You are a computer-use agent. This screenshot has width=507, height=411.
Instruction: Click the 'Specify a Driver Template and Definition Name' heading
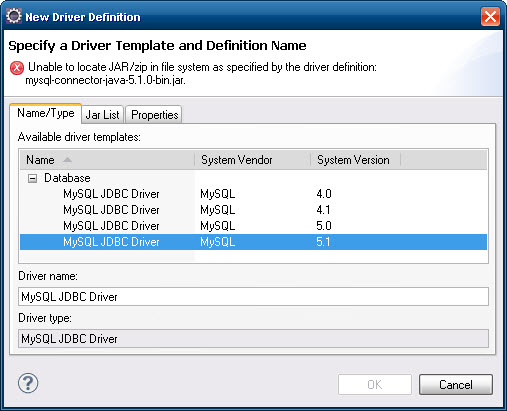pyautogui.click(x=157, y=46)
